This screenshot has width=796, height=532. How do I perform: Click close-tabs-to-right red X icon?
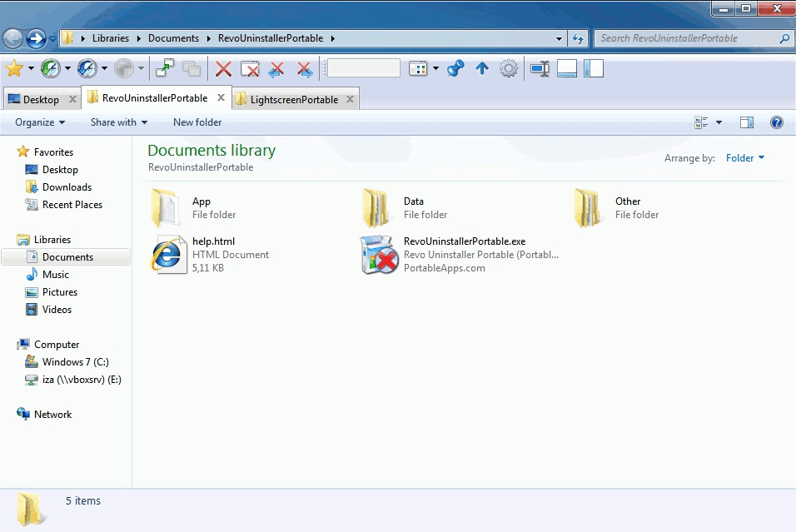click(x=305, y=68)
